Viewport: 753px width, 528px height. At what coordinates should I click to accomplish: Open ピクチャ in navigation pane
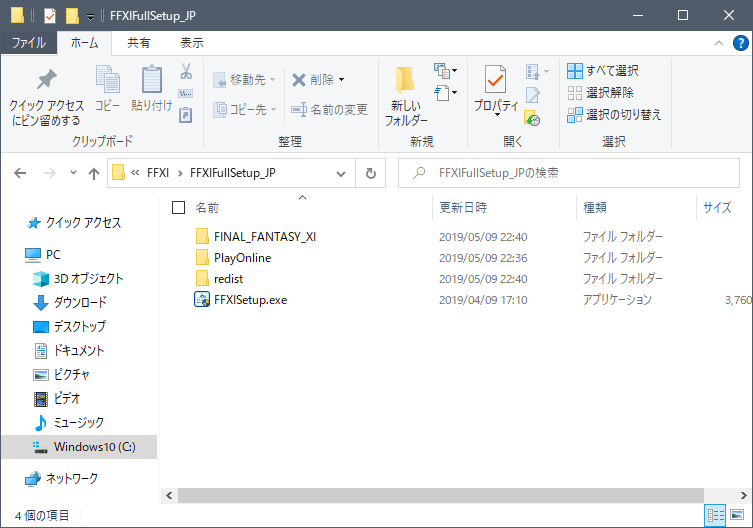tap(61, 375)
